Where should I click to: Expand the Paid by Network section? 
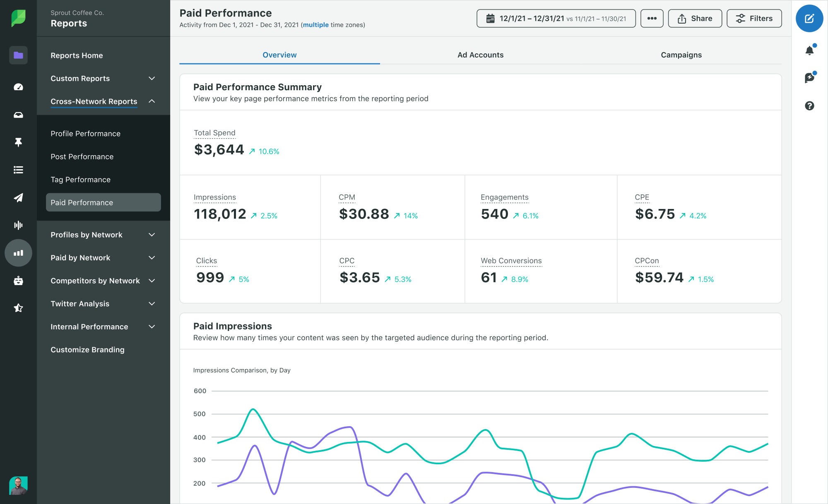tap(152, 258)
